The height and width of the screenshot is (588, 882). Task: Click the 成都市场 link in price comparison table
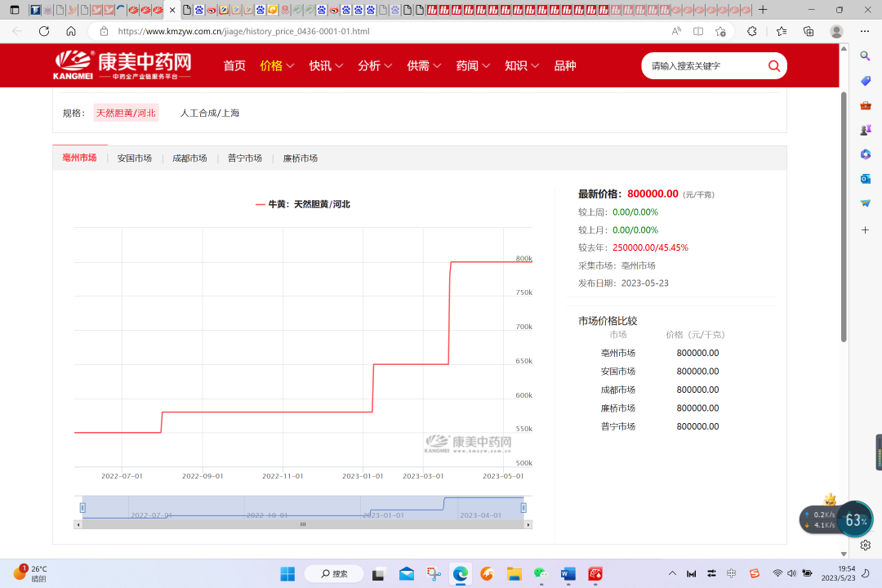click(618, 390)
